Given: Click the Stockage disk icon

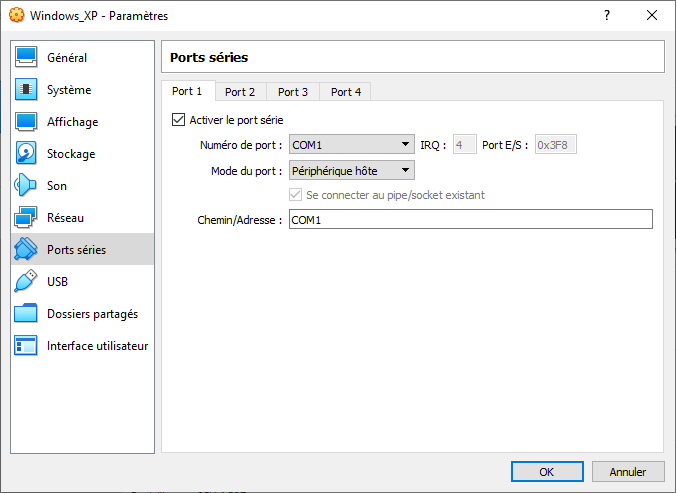Looking at the screenshot, I should tap(27, 154).
